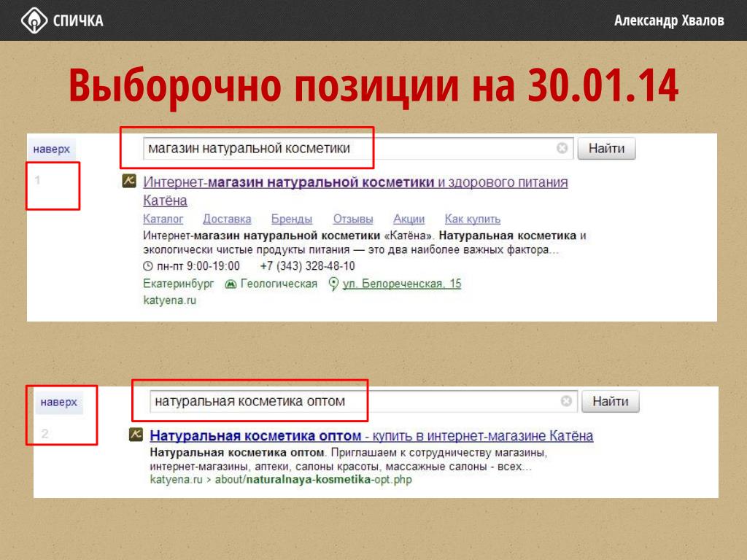Viewport: 747px width, 560px height.
Task: Click the 'about/naturalnaya-kosmetika-opt.php' URL path
Action: [x=314, y=480]
